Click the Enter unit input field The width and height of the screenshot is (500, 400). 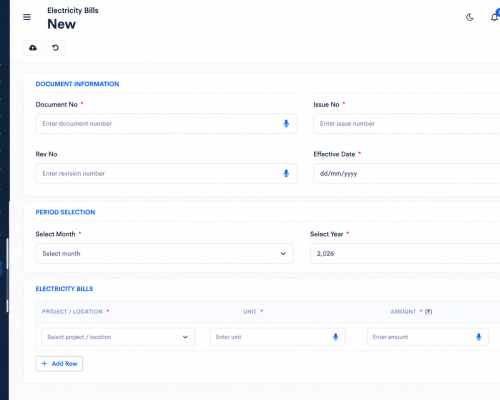[x=278, y=337]
